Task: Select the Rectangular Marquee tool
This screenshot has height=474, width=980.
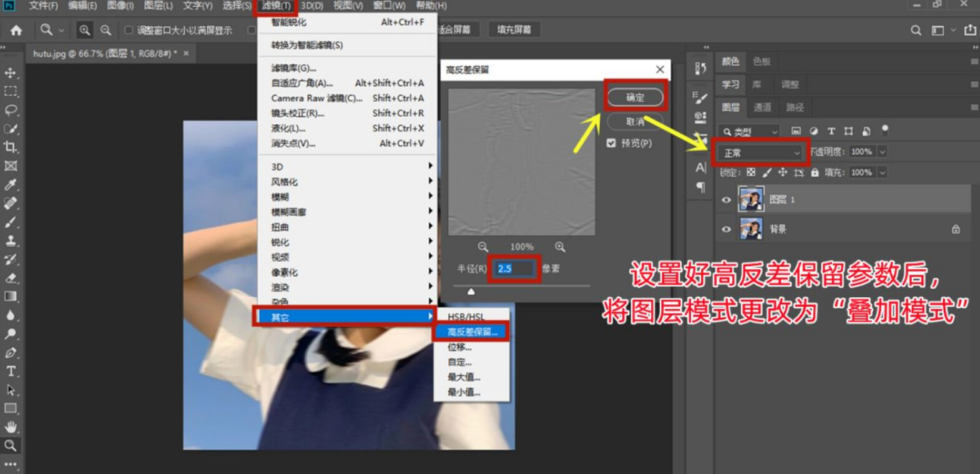Action: tap(11, 91)
